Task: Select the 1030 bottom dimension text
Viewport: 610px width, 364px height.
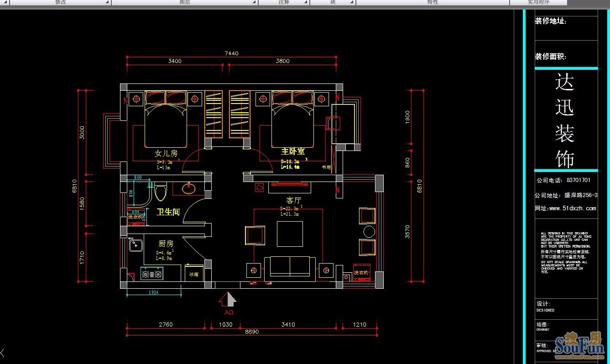Action: coord(226,325)
